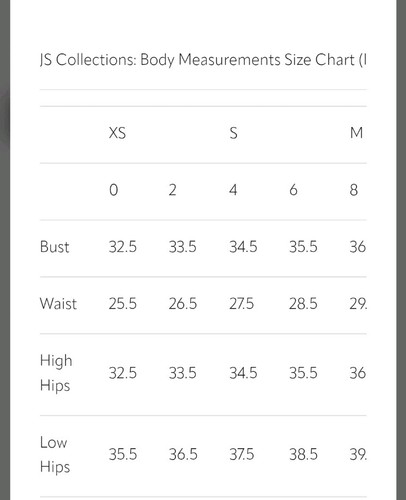Image resolution: width=406 pixels, height=500 pixels.
Task: Select the XS size header
Action: pyautogui.click(x=117, y=133)
